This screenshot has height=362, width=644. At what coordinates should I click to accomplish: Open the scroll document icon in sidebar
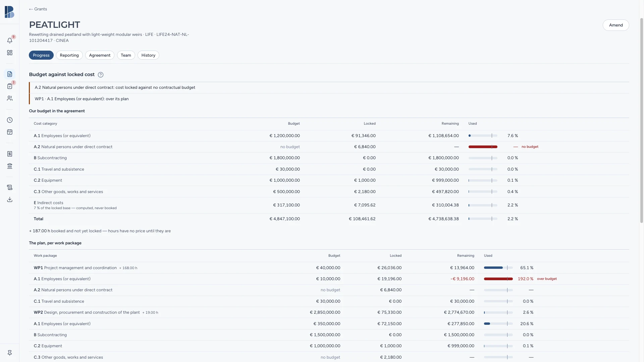coord(10,187)
